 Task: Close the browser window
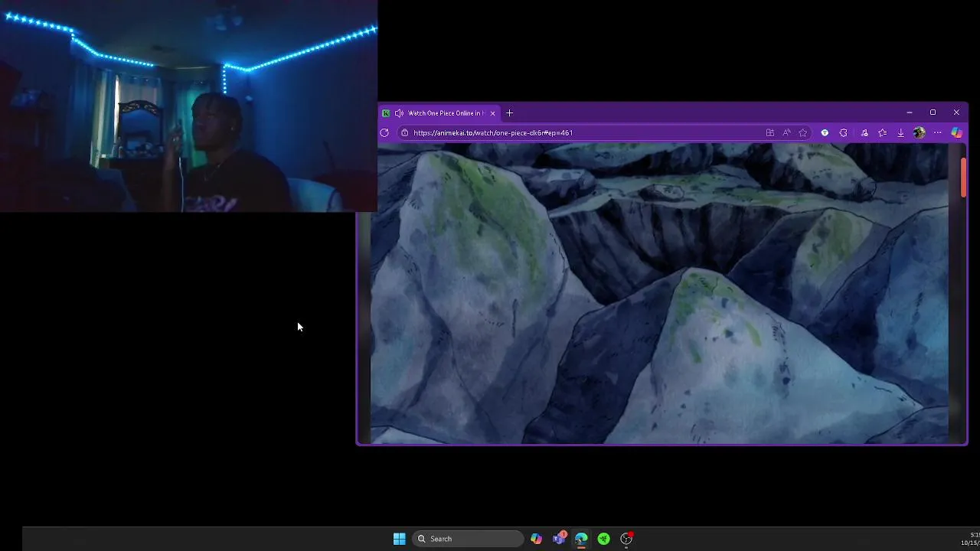tap(956, 112)
